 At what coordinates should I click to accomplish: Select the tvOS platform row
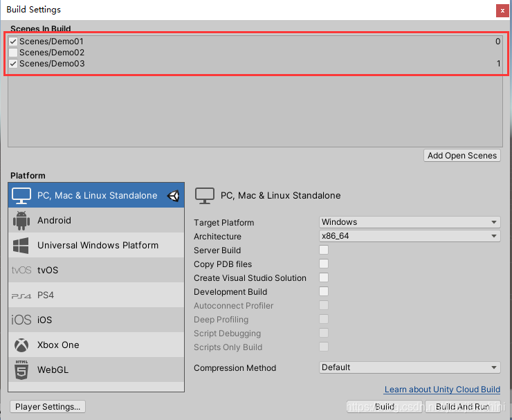[x=96, y=270]
